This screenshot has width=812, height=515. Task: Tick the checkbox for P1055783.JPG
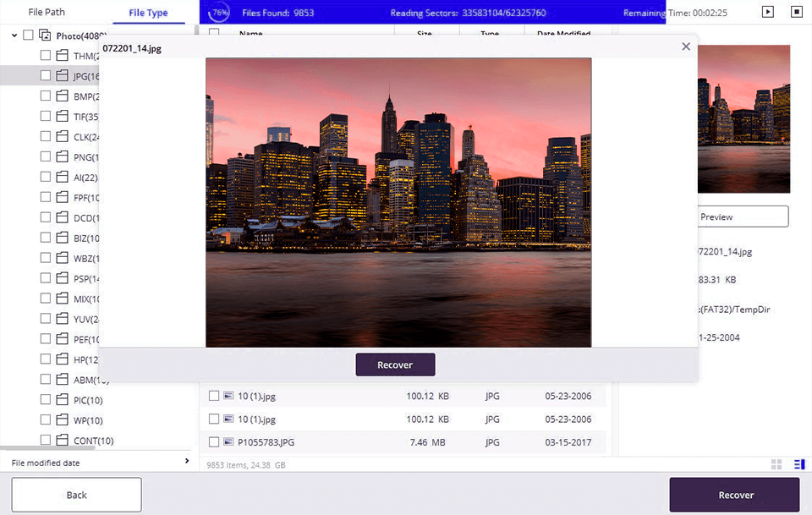pyautogui.click(x=214, y=442)
